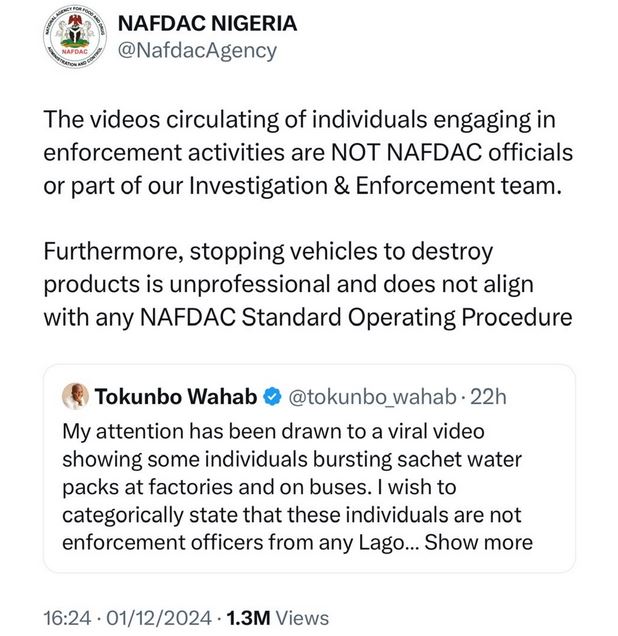The height and width of the screenshot is (636, 618).
Task: Open the NAFDAC logo profile picture
Action: (75, 37)
